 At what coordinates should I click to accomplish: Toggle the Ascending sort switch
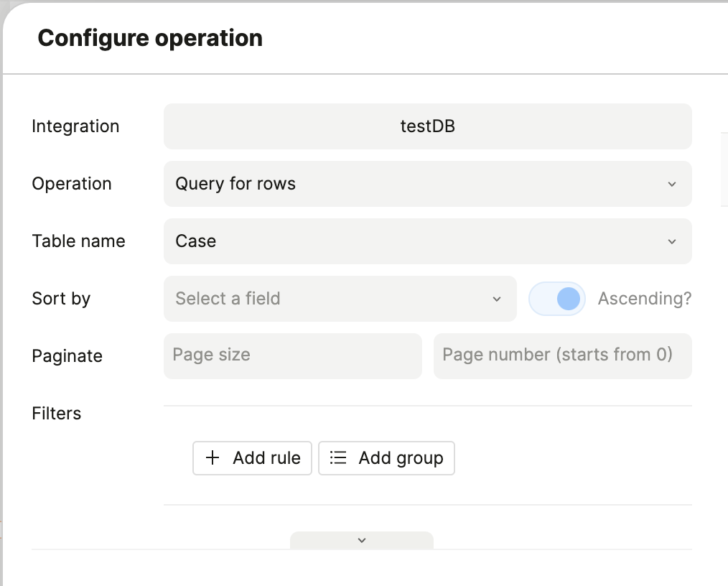(x=557, y=299)
